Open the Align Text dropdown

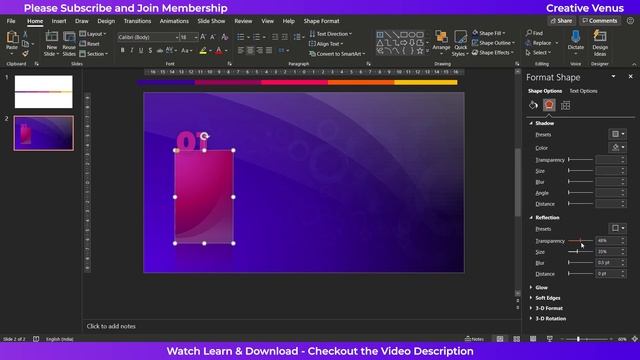tap(326, 44)
